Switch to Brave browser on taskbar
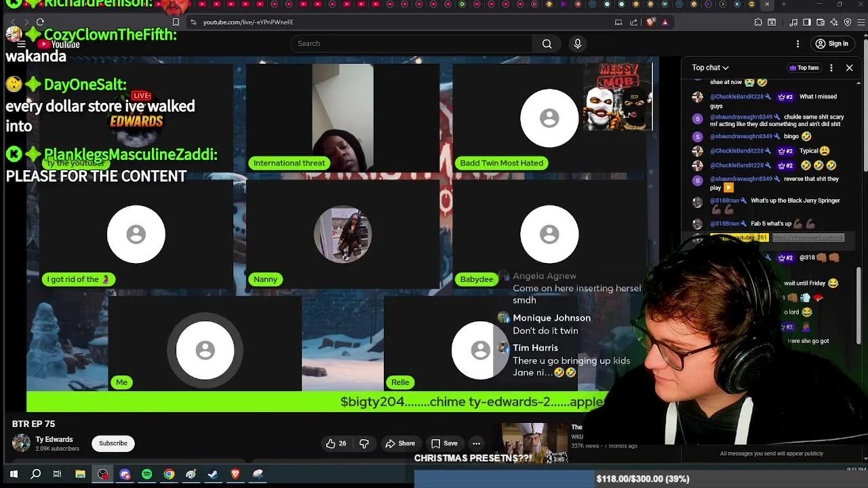The width and height of the screenshot is (868, 488). pyautogui.click(x=235, y=474)
